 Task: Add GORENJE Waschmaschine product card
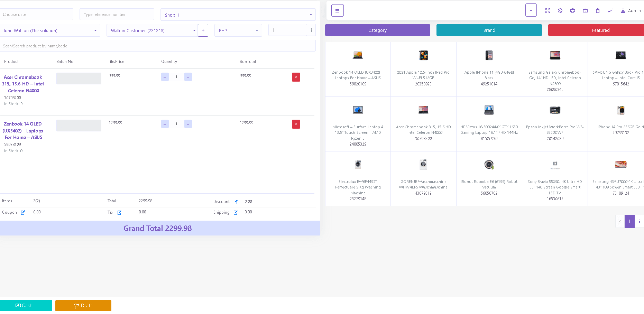423,178
